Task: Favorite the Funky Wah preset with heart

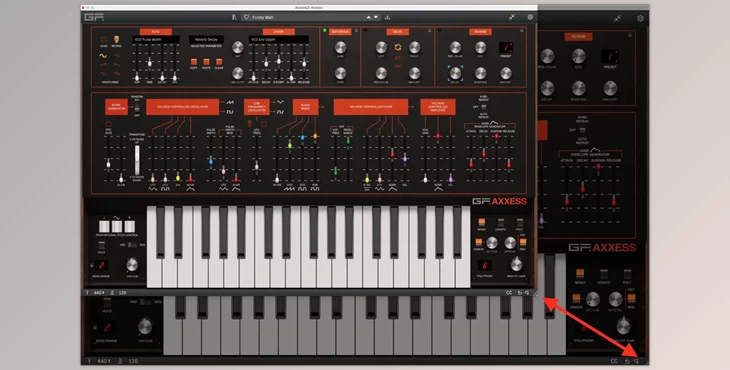Action: (x=246, y=17)
